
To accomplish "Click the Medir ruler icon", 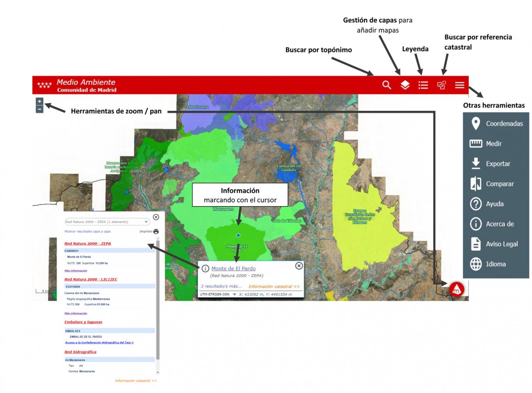I will [x=476, y=144].
